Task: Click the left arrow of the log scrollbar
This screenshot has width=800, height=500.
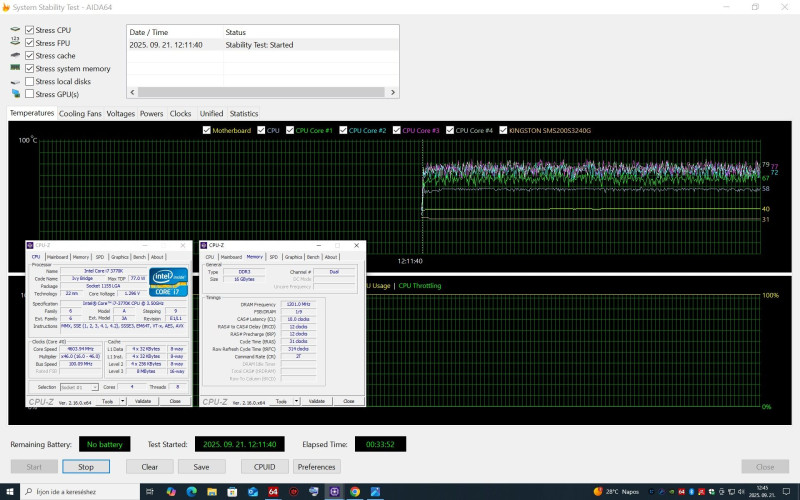Action: coord(132,92)
